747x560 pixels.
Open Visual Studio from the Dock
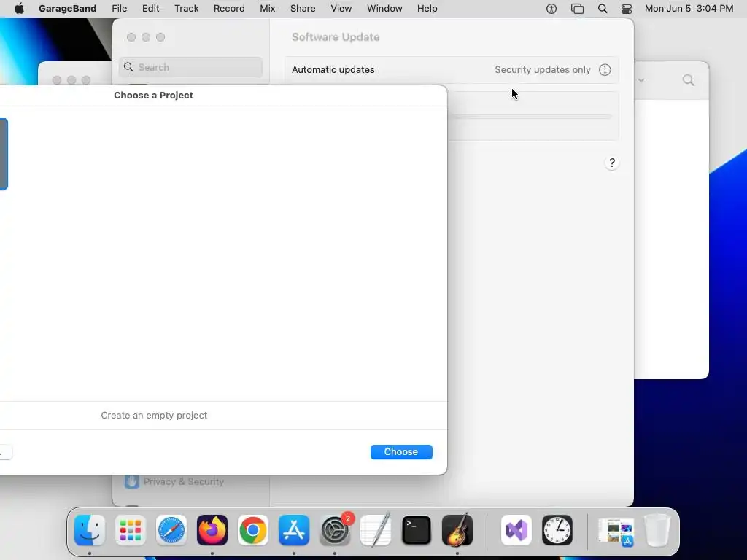pos(516,530)
